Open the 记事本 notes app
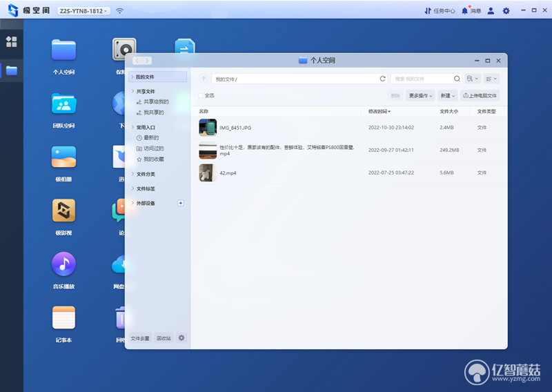The width and height of the screenshot is (552, 392). [x=63, y=317]
